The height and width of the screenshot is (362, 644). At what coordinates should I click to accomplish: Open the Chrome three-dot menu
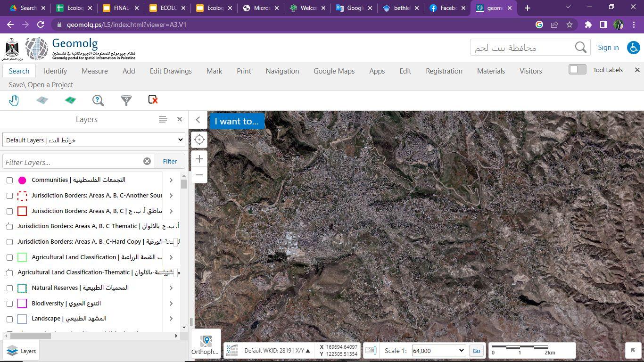point(633,25)
